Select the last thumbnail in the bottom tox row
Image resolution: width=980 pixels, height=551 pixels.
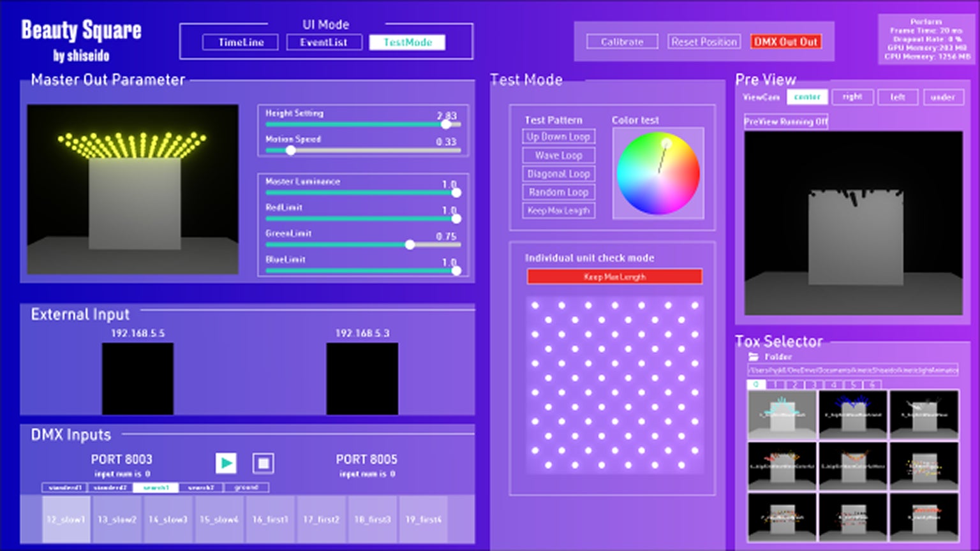[924, 517]
